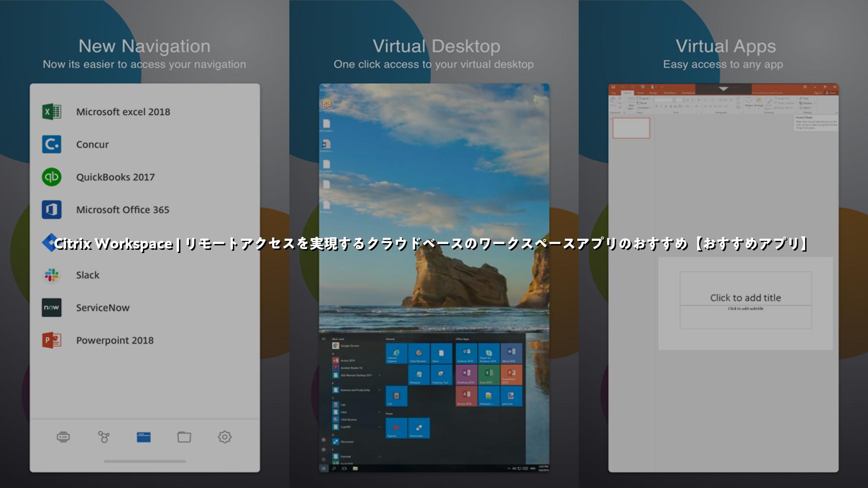Open Task View on the Windows taskbar
This screenshot has height=488, width=868.
pyautogui.click(x=344, y=469)
